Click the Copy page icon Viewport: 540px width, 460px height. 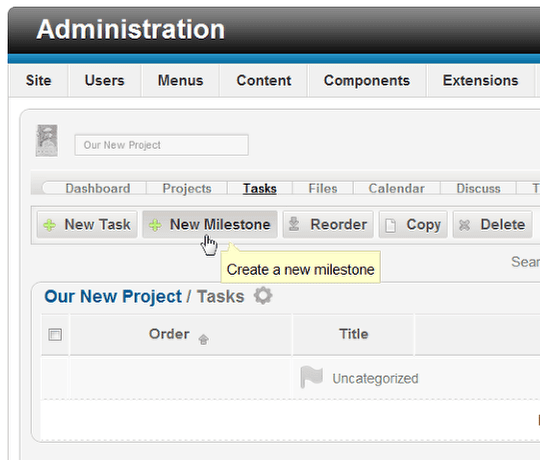pyautogui.click(x=390, y=226)
